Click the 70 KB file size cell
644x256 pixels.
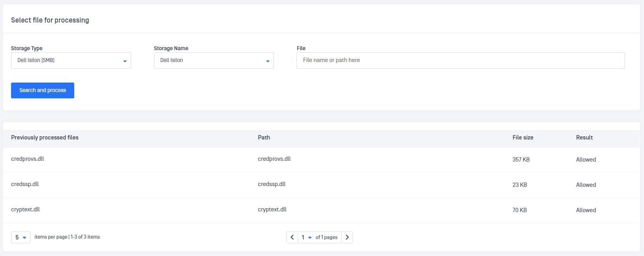tap(520, 210)
